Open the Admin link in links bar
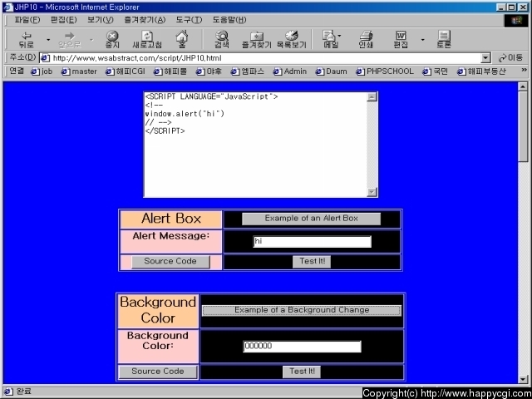This screenshot has width=532, height=399. [x=290, y=71]
